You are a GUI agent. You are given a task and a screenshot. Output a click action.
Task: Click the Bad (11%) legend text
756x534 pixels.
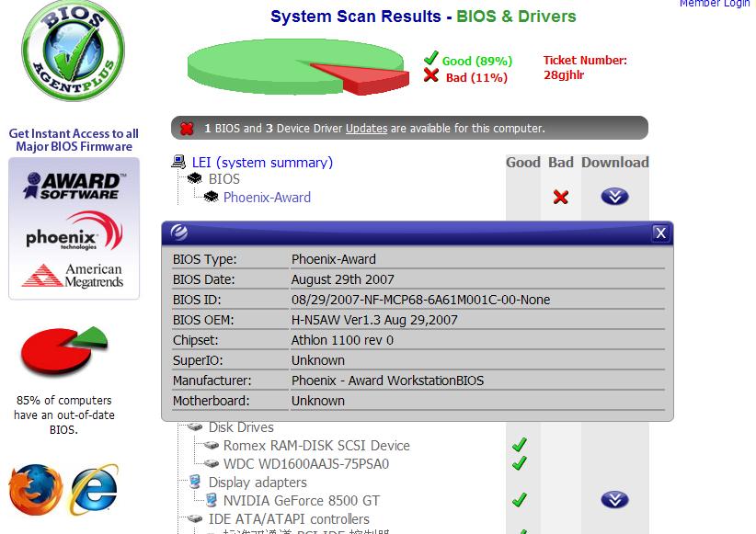point(476,77)
